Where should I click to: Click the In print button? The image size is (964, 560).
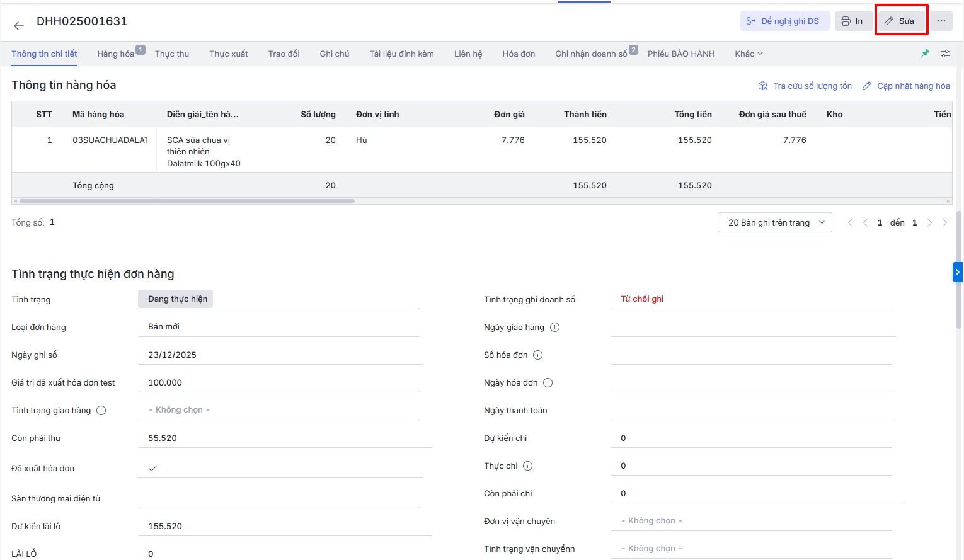[x=852, y=21]
